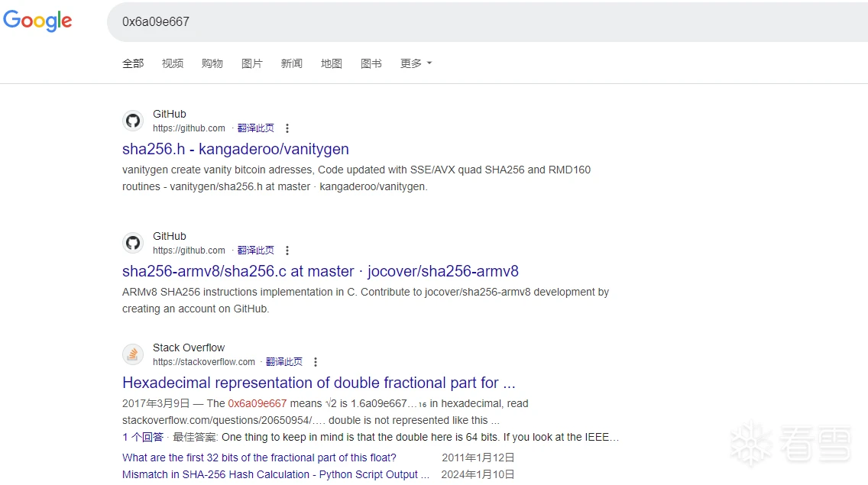Translate the vanitygen result page
Screen dimensions: 868x485
[x=256, y=128]
